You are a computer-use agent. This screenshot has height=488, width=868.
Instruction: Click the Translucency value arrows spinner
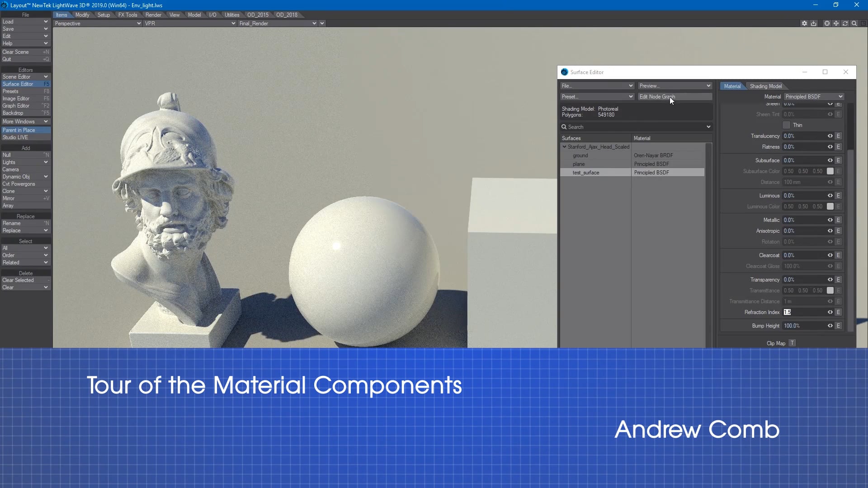[x=830, y=136]
